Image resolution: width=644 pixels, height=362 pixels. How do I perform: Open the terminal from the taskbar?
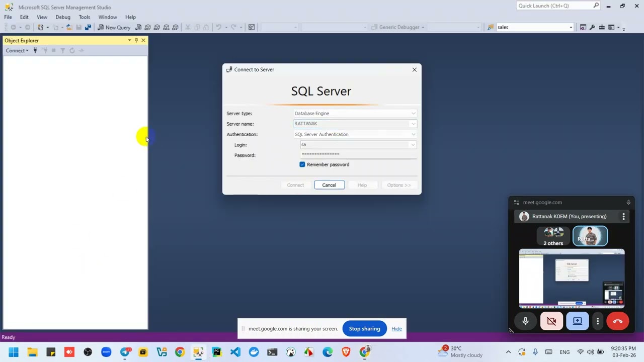pyautogui.click(x=272, y=352)
